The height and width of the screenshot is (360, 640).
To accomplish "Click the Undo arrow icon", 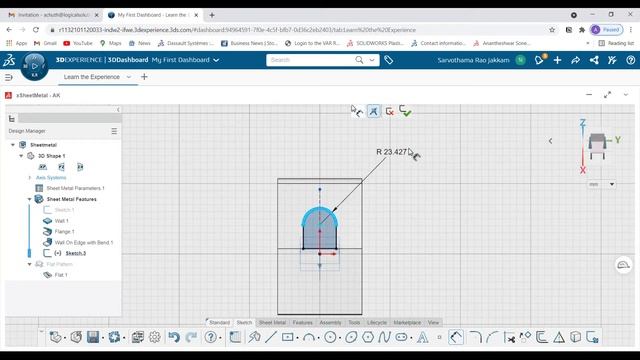I will click(174, 337).
